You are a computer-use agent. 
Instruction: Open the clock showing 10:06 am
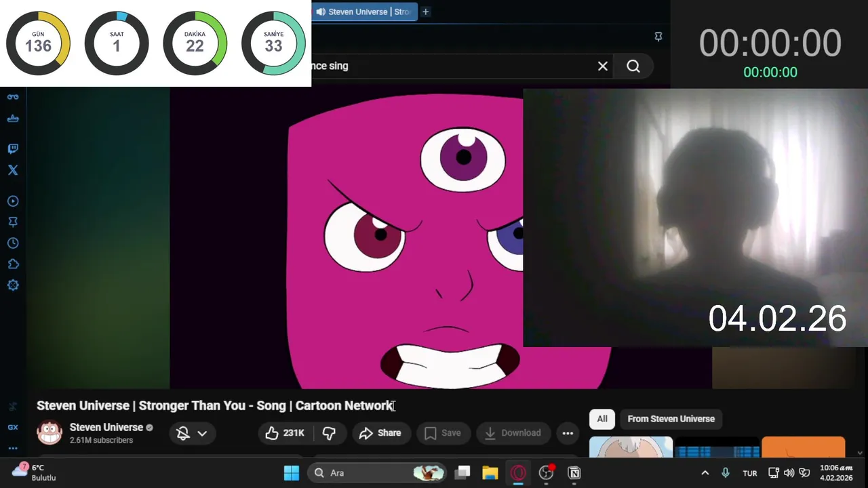836,473
